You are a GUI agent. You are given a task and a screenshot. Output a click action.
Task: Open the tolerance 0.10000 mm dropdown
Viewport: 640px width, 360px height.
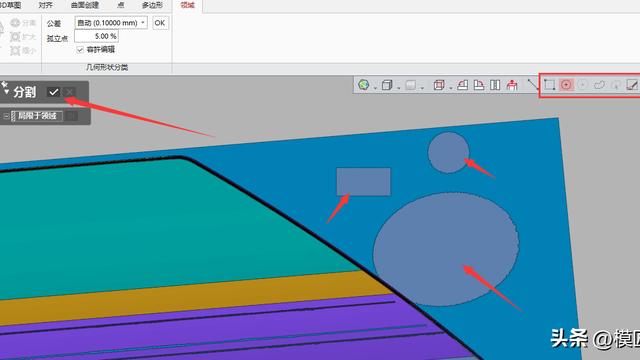pos(111,23)
